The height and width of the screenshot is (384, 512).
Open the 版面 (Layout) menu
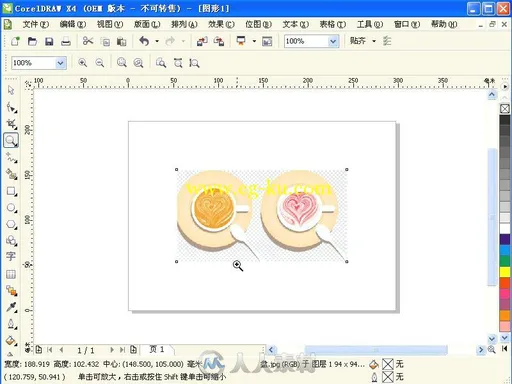pos(147,24)
